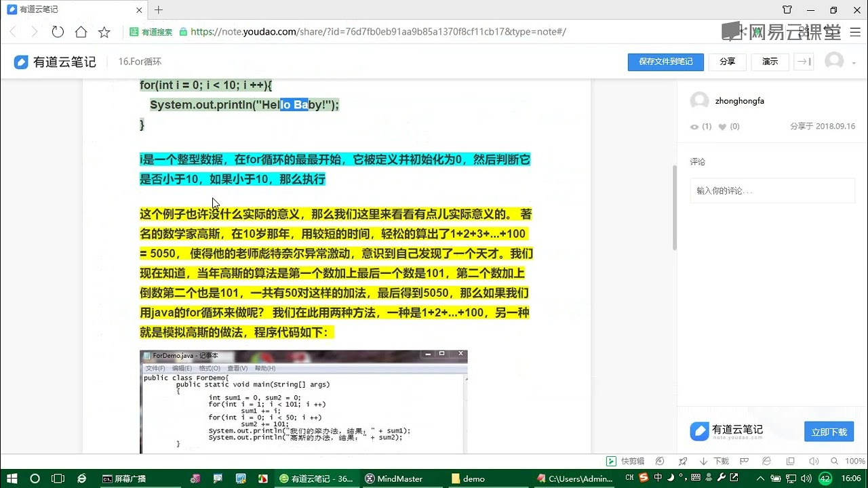Toggle Chinese input mode 中 indicator
This screenshot has width=868, height=488.
(658, 478)
